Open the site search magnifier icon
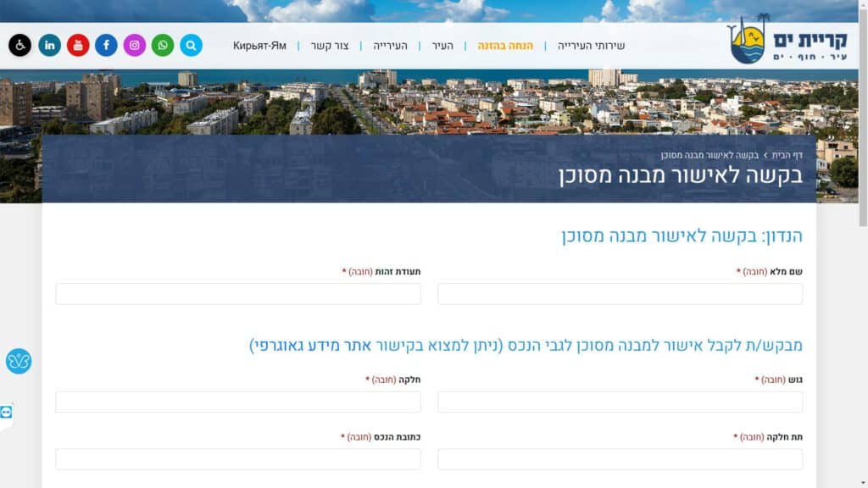This screenshot has width=868, height=488. (191, 46)
